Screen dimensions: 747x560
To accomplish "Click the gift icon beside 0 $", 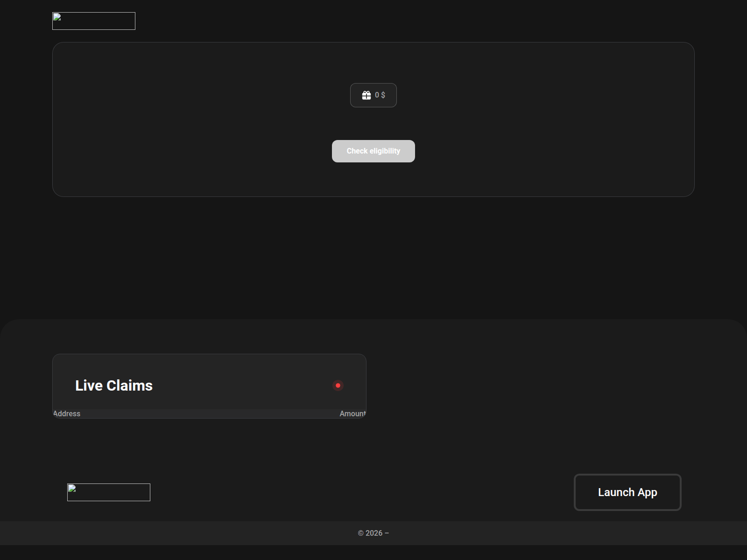I will (x=366, y=95).
